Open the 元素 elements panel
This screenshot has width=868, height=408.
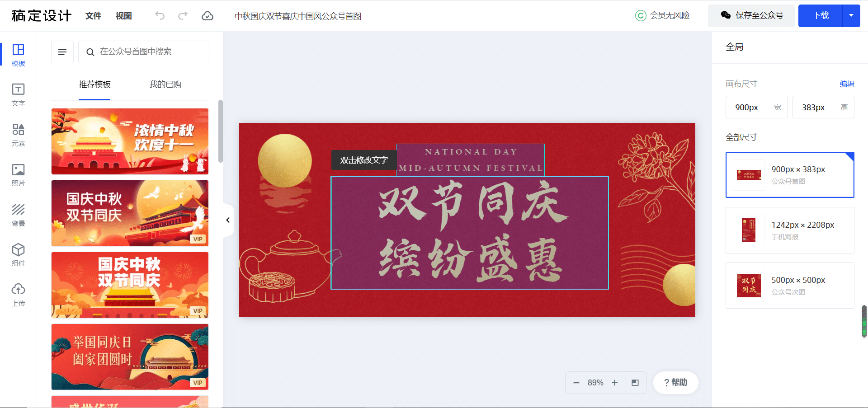19,135
